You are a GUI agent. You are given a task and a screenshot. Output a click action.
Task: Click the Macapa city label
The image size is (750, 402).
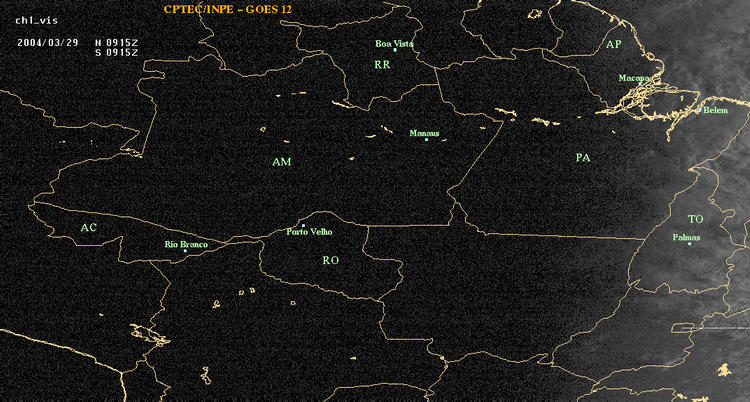pyautogui.click(x=634, y=78)
